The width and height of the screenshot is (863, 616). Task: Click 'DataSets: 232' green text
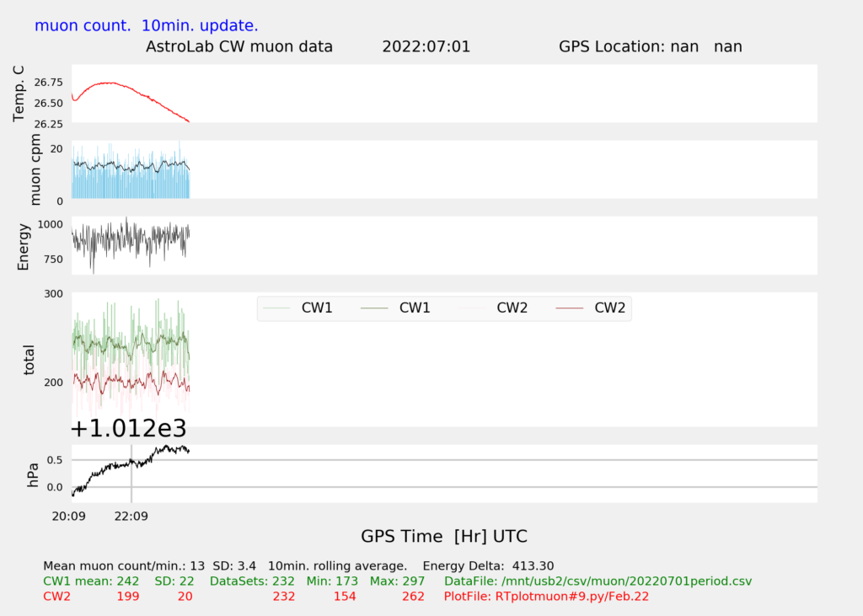(x=252, y=581)
